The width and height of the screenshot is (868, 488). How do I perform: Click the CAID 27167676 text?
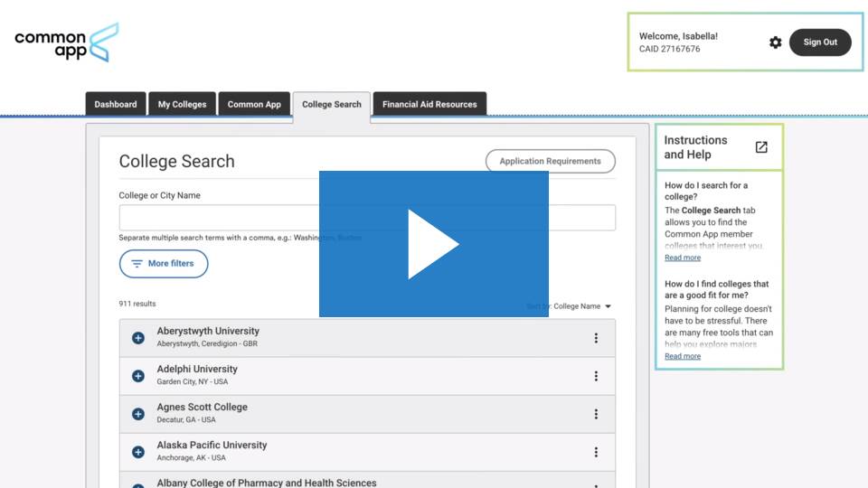[x=669, y=49]
